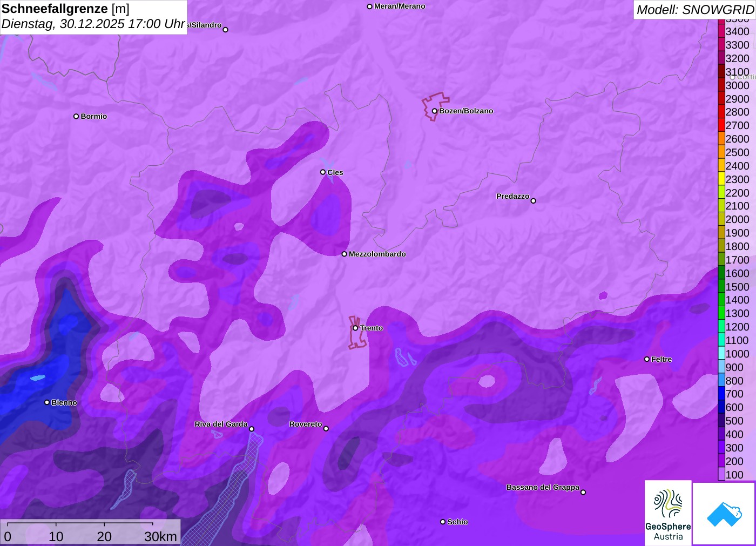Click the Modell: SNOWGRID label
Image resolution: width=756 pixels, height=546 pixels.
(695, 9)
